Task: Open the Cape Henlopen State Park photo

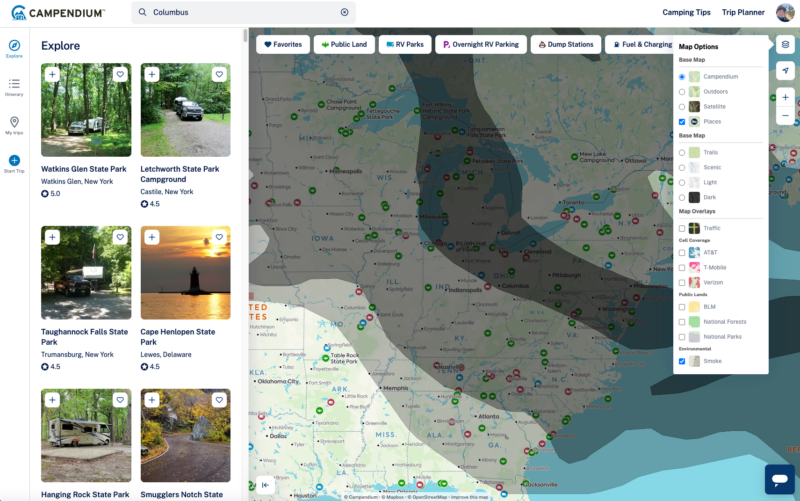Action: pos(185,273)
